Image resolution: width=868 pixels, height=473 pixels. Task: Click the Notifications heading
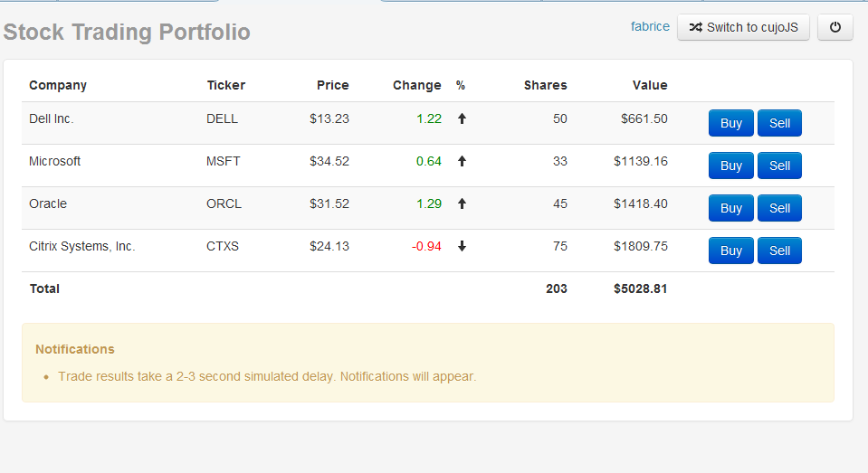point(75,349)
